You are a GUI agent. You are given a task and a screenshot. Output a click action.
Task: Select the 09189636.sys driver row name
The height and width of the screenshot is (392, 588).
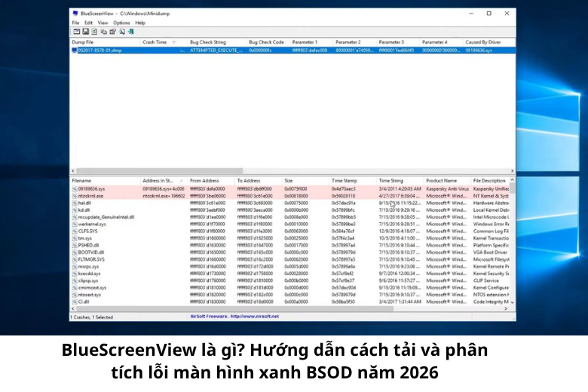91,189
